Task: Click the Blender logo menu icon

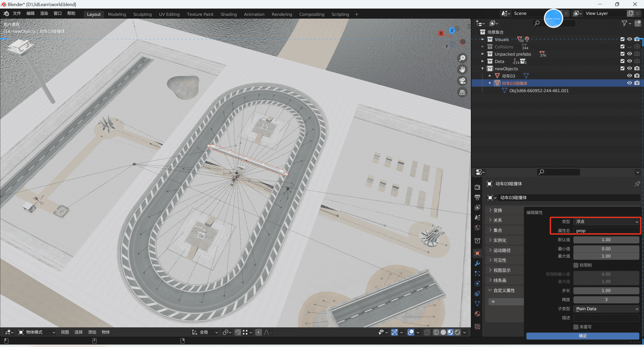Action: tap(6, 14)
